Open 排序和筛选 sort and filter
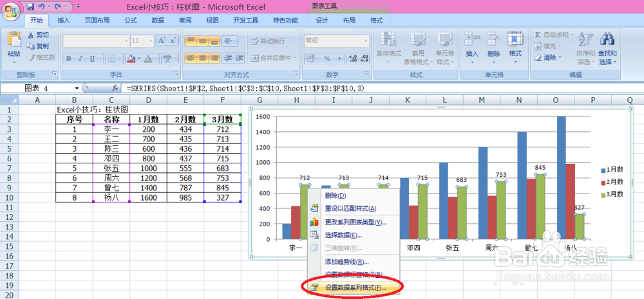The height and width of the screenshot is (299, 644). 585,48
